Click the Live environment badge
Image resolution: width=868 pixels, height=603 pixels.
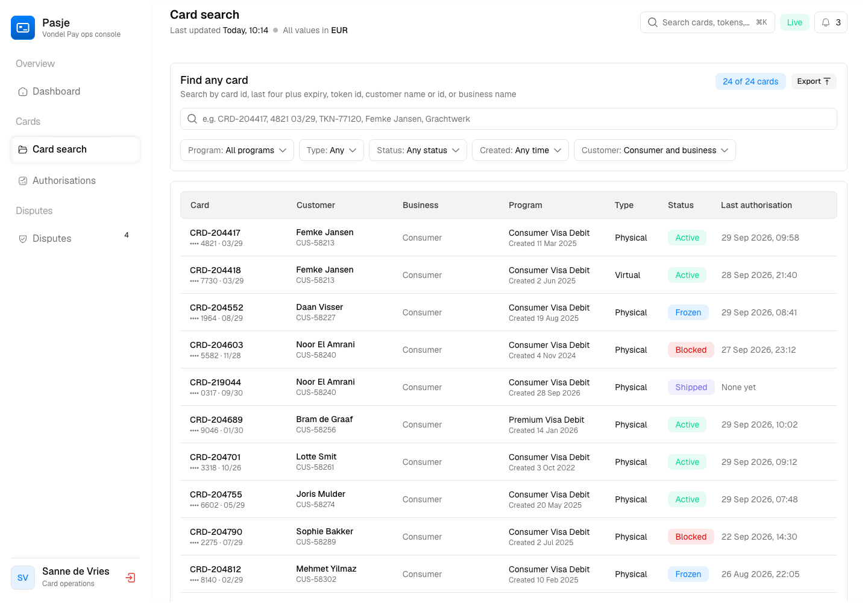(x=794, y=22)
